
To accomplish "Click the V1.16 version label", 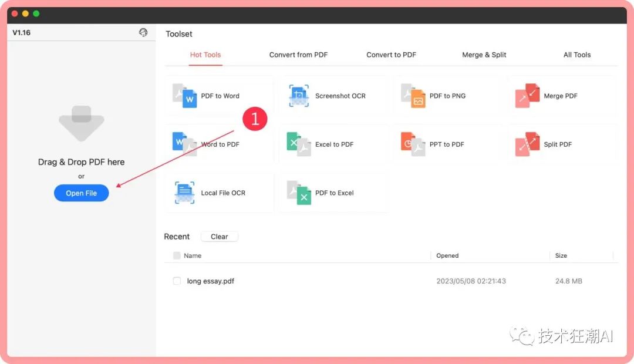I will coord(22,33).
